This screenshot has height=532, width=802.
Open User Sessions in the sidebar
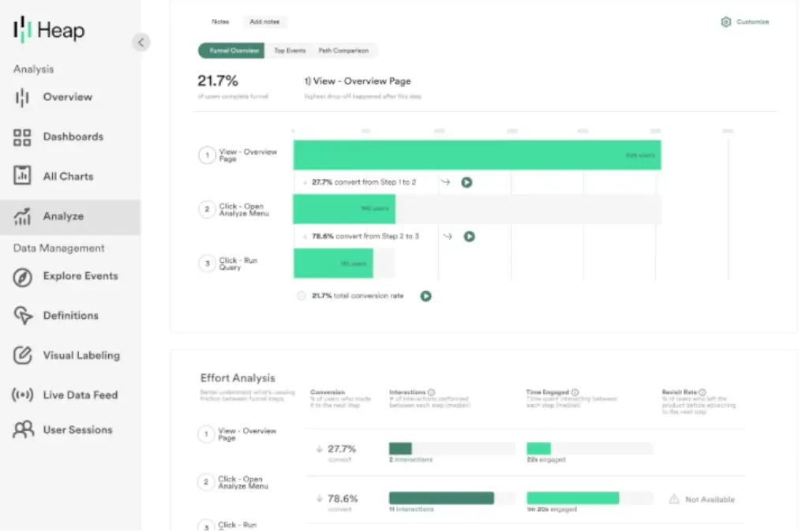coord(70,429)
